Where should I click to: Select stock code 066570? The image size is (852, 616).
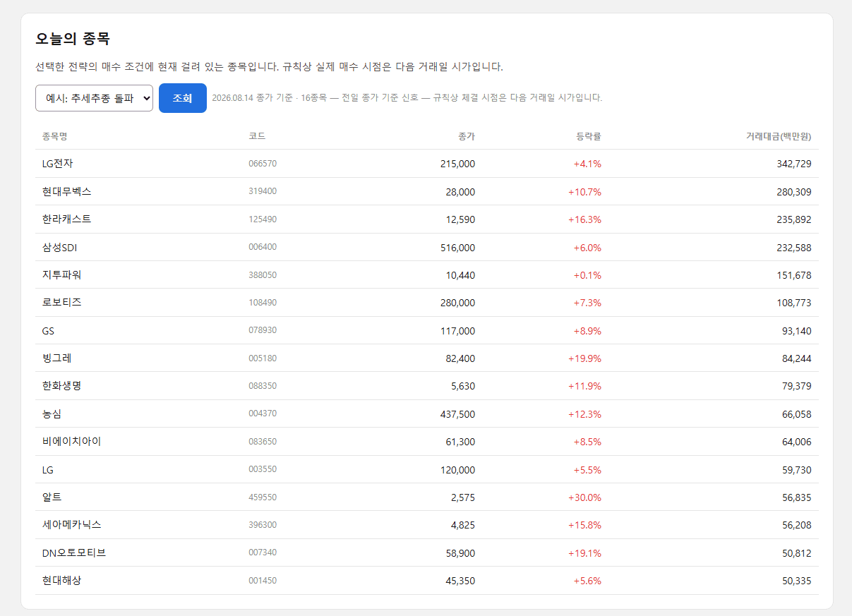coord(263,164)
